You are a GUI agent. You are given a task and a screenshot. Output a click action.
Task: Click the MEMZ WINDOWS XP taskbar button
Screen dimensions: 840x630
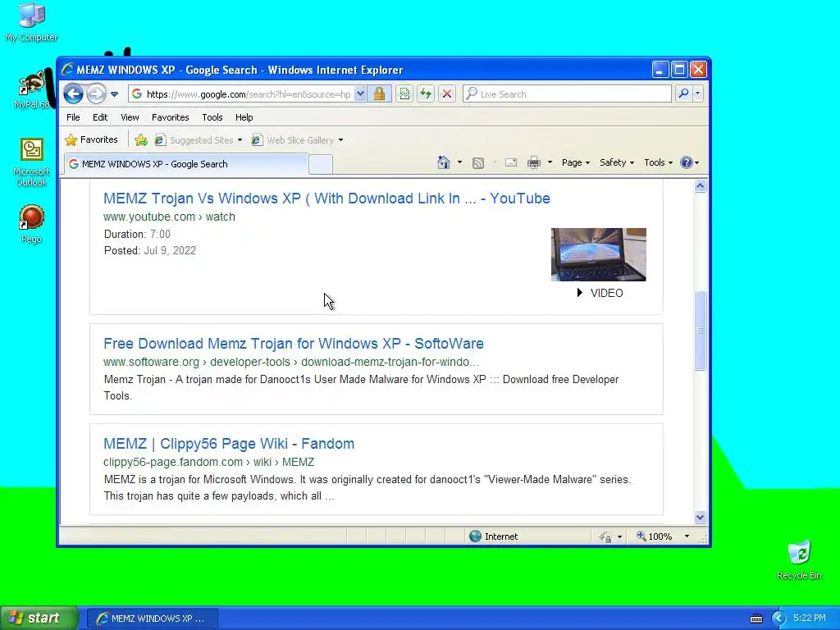(x=152, y=619)
